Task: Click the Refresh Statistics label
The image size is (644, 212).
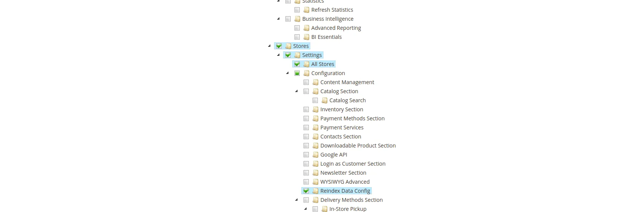Action: [332, 10]
